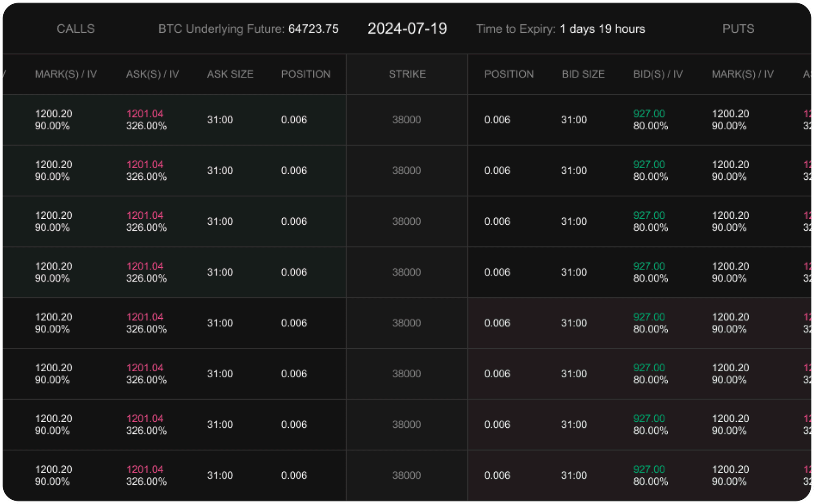Click the puts mark 1200.20 in the first row
Screen dimensions: 814x504
point(730,114)
